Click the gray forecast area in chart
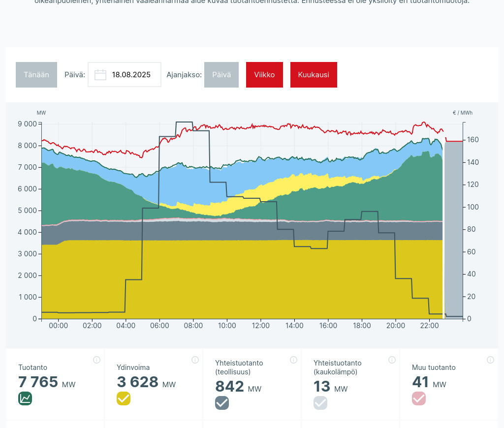504x428 pixels. click(x=453, y=231)
